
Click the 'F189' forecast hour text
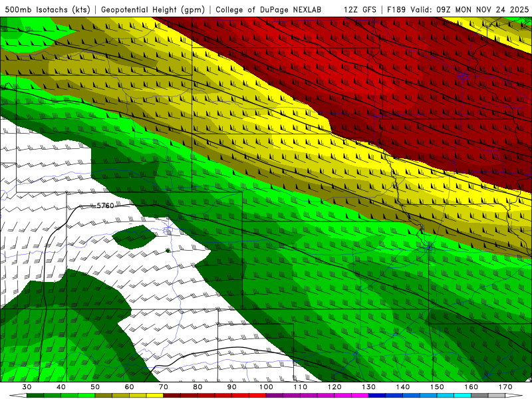(x=396, y=10)
